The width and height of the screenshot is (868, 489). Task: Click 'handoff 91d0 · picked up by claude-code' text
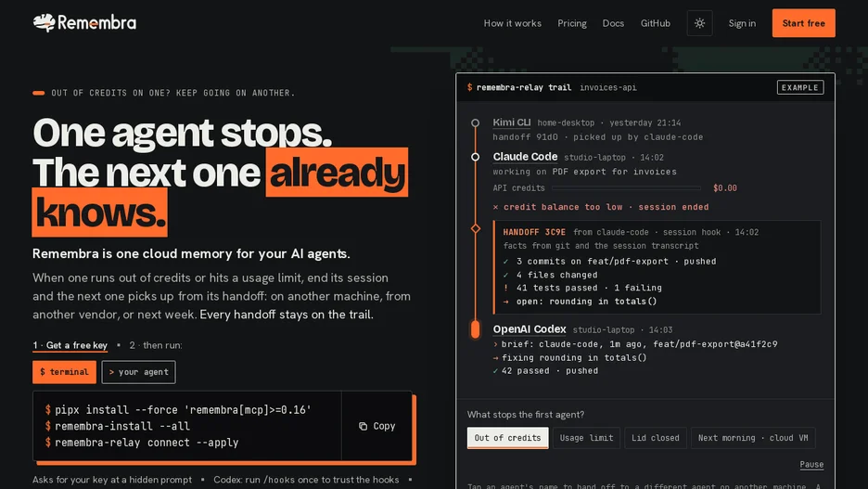598,137
